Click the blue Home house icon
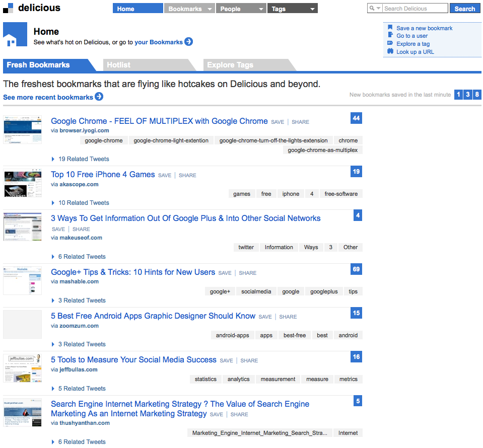 15,34
